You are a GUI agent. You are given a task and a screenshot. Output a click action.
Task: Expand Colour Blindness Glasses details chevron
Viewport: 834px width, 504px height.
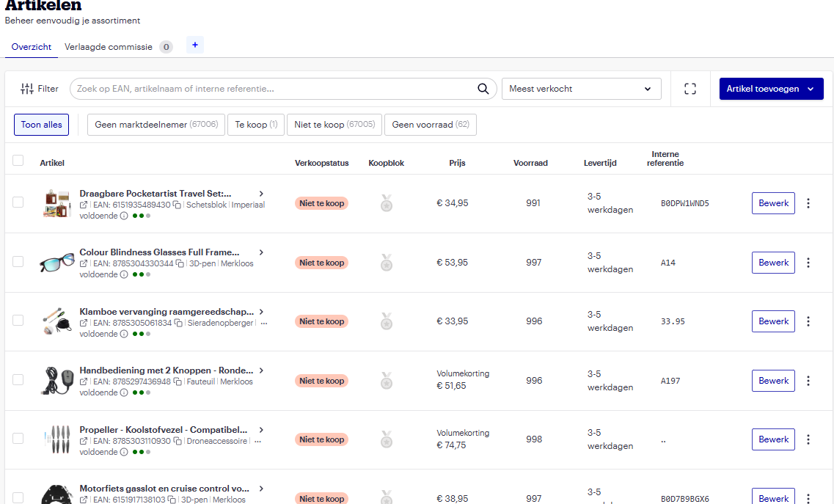coord(261,252)
